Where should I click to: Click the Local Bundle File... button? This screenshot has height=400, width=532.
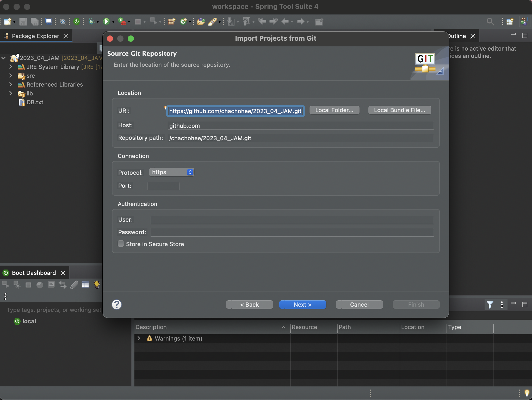point(400,110)
